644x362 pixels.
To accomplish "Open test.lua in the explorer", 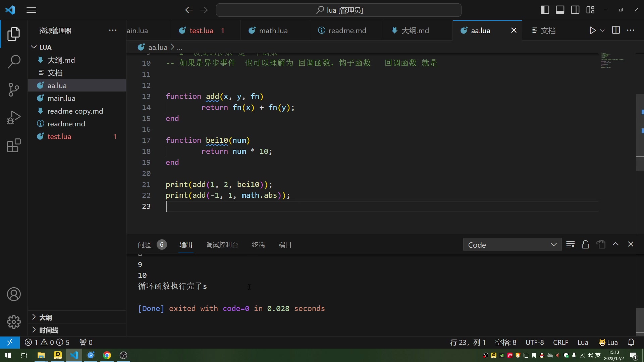I will tap(77, 136).
